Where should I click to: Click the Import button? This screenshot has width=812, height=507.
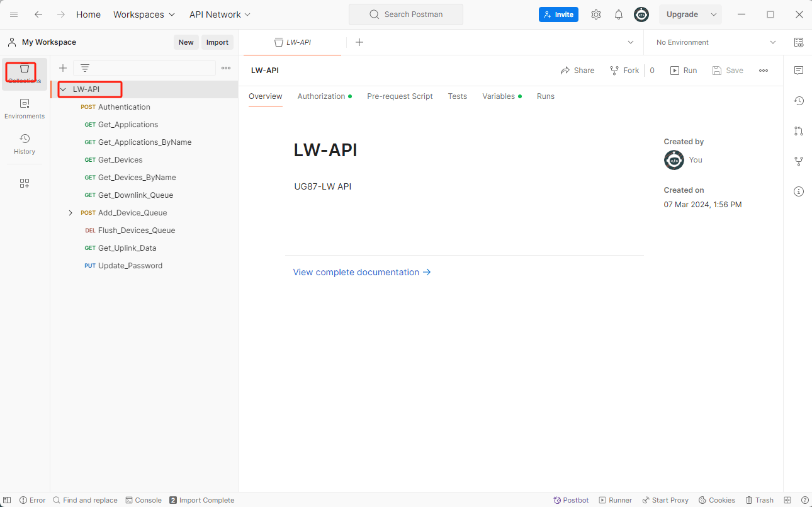click(217, 42)
